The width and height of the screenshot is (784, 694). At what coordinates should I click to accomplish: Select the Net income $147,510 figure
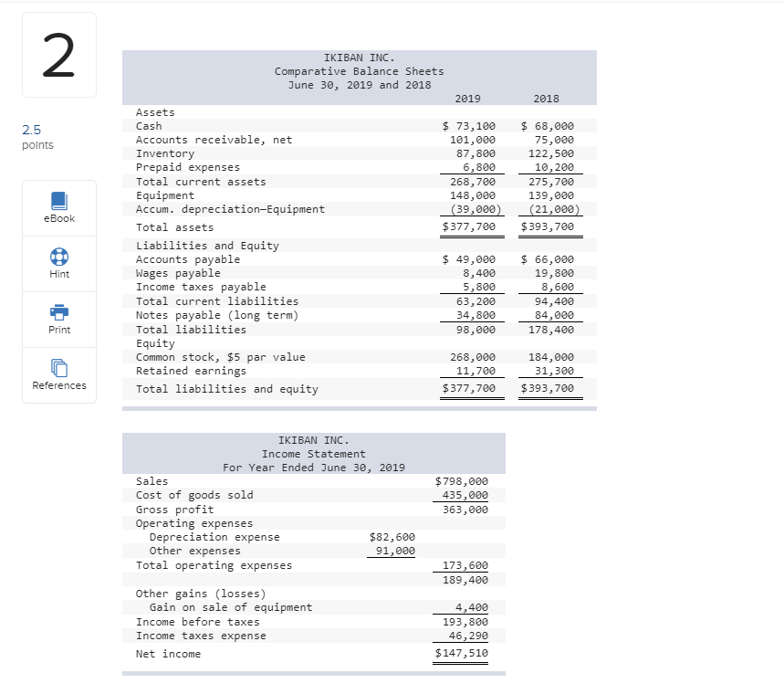[460, 653]
